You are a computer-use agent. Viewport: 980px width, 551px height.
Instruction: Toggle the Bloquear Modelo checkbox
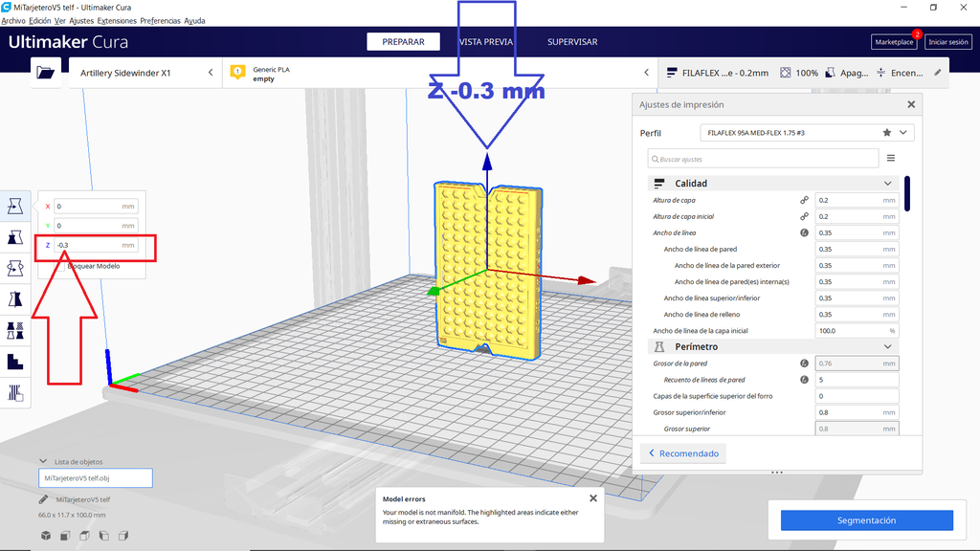coord(60,266)
